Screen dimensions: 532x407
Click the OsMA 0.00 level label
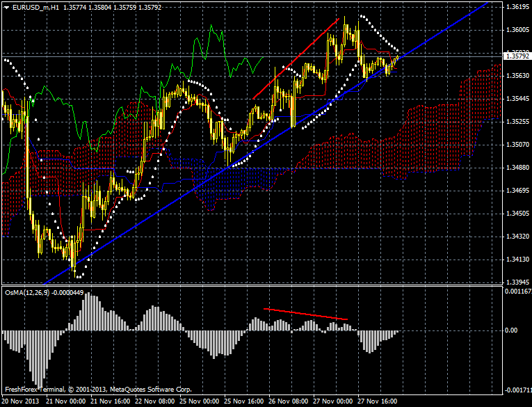tap(511, 330)
